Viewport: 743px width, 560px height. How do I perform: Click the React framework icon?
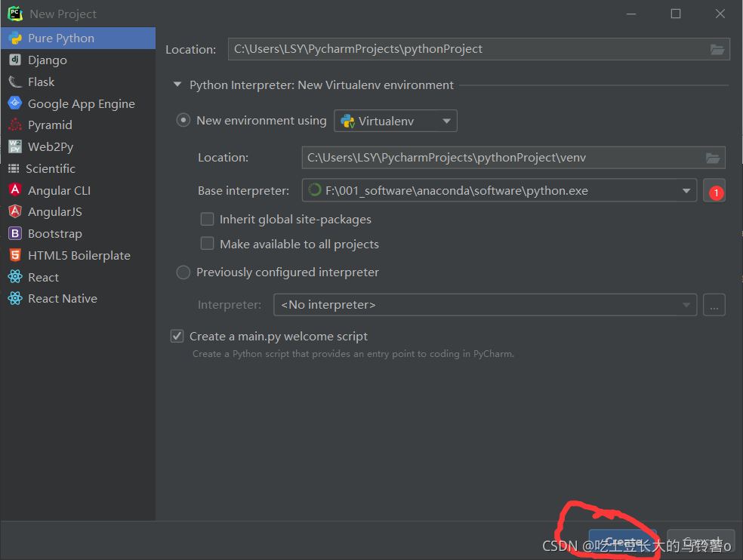[x=16, y=277]
